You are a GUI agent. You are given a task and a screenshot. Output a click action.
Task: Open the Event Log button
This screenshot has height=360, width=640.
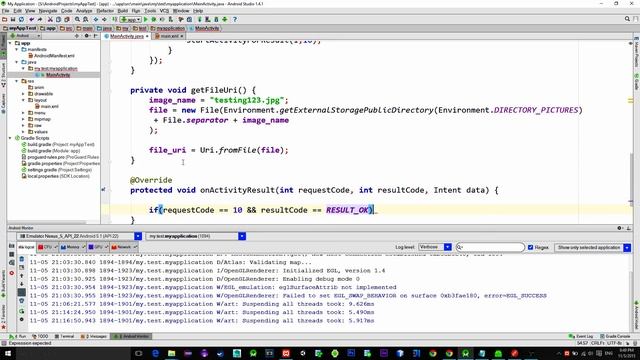coord(581,336)
